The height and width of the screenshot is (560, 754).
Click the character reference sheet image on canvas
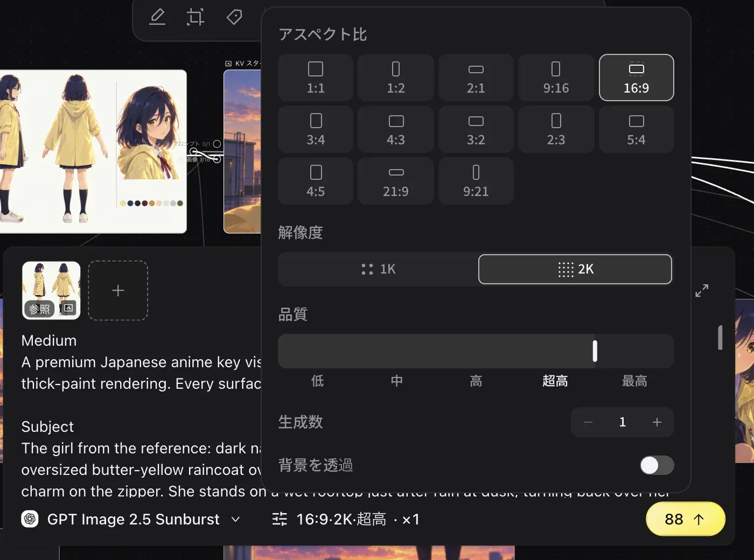click(x=93, y=151)
